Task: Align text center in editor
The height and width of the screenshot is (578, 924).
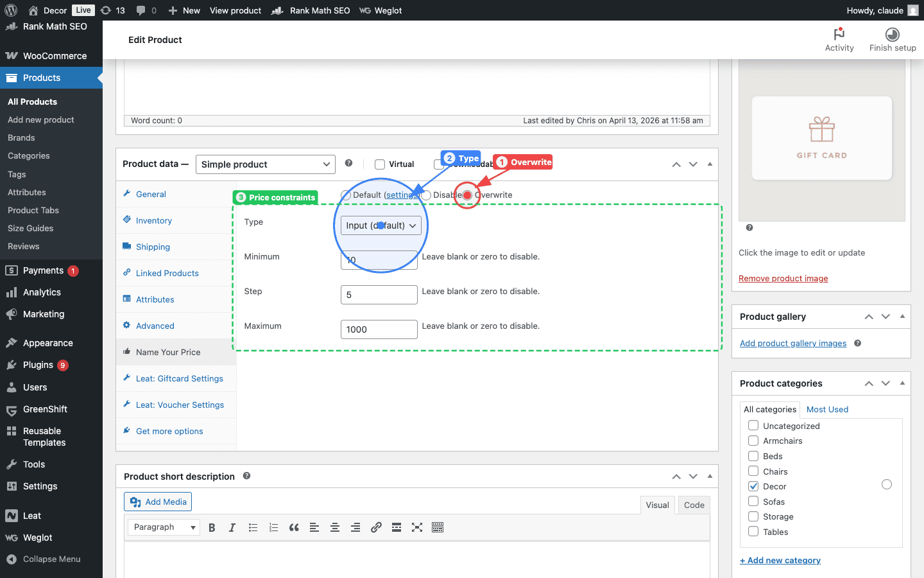Action: 335,527
